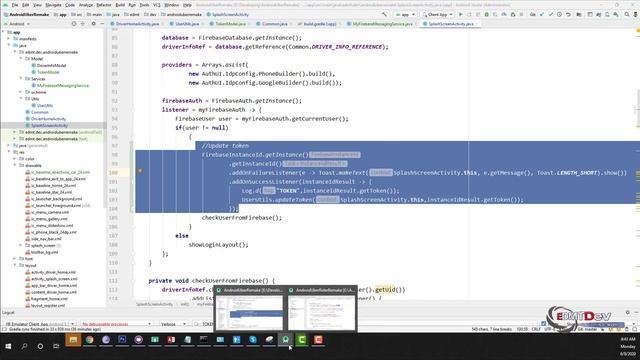Open the VCS menu
640x360 pixels.
157,5
